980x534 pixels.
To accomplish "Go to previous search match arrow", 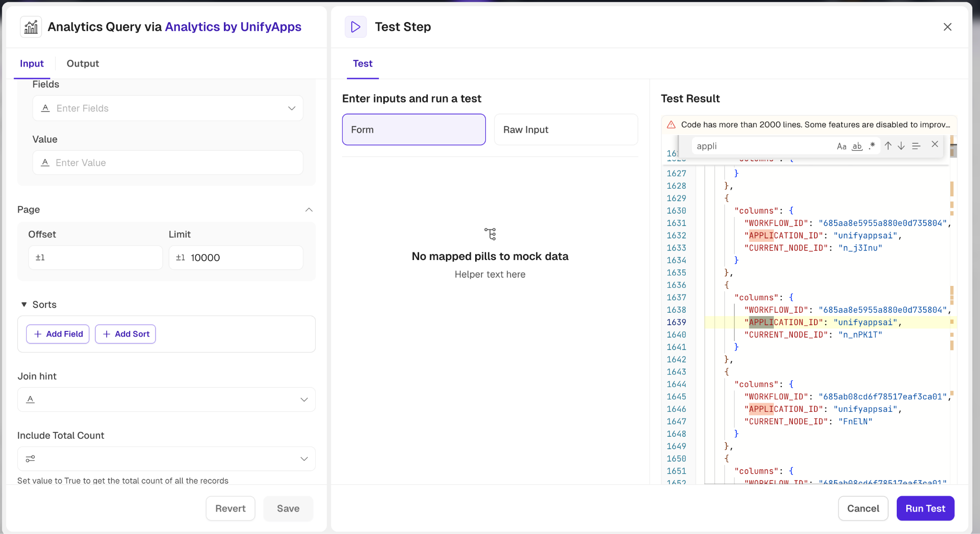I will click(x=888, y=146).
